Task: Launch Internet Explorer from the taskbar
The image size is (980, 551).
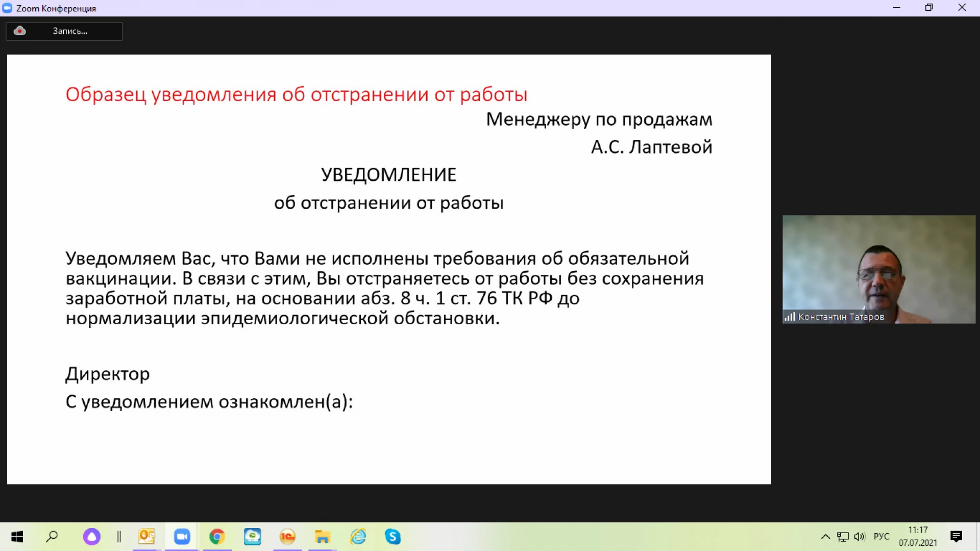Action: click(358, 537)
